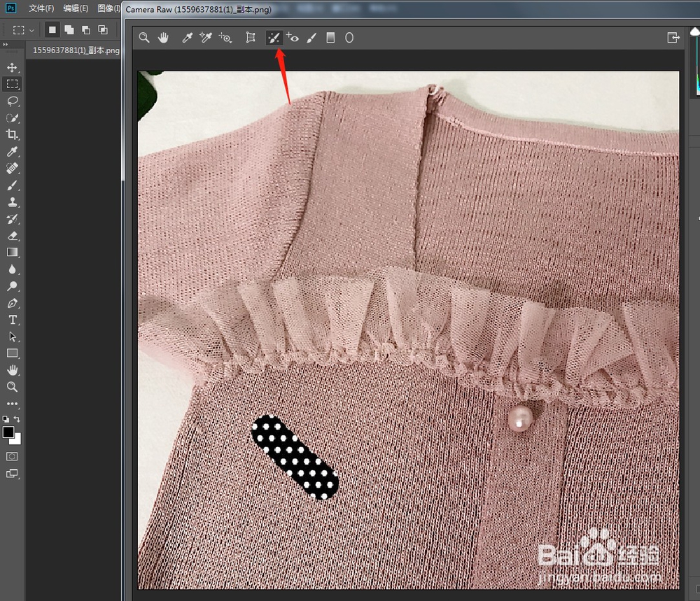The image size is (700, 601).
Task: Choose the Spot Healing Brush tool
Action: (12, 168)
